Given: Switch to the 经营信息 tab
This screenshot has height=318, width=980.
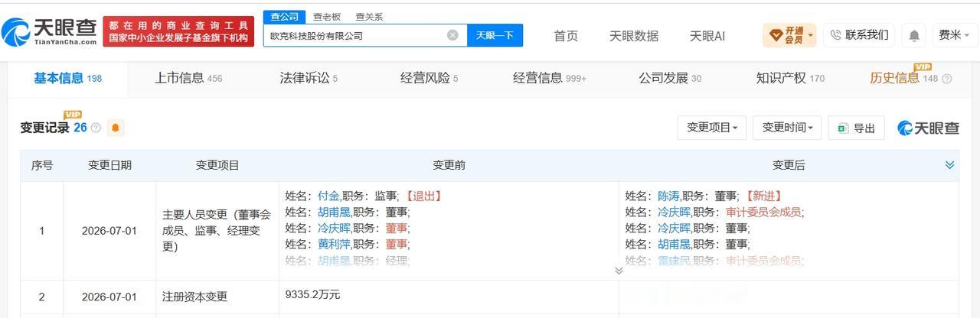Looking at the screenshot, I should click(x=550, y=78).
